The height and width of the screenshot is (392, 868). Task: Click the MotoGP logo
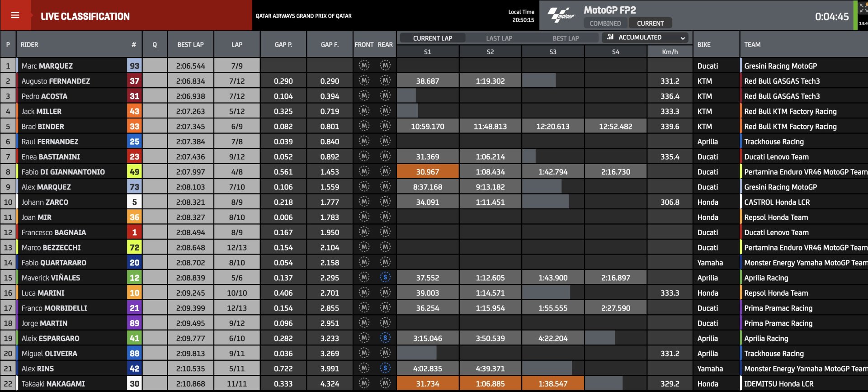tap(561, 15)
